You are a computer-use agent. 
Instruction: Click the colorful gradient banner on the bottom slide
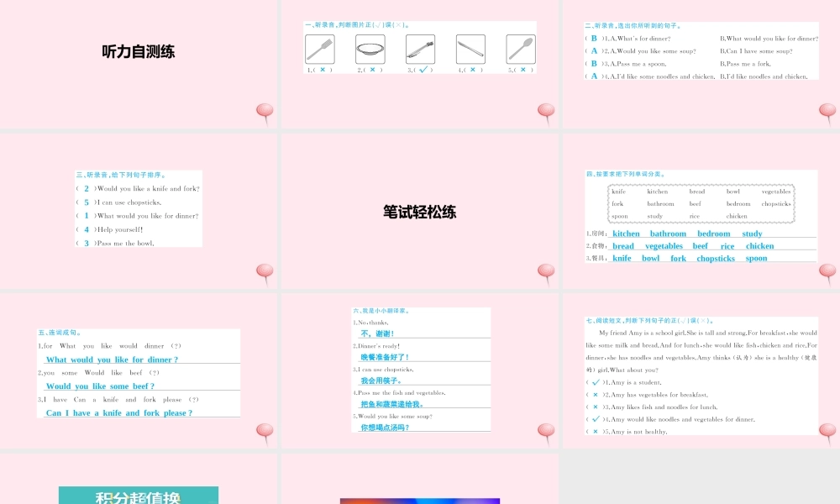[419, 501]
